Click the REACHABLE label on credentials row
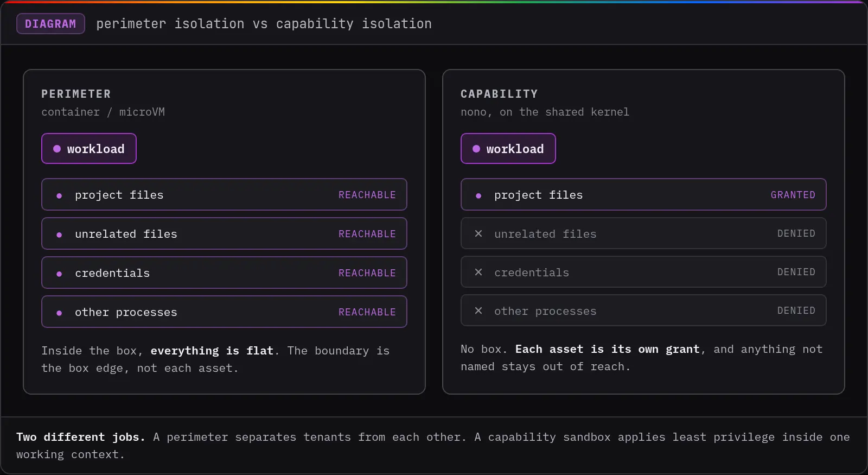The image size is (868, 475). point(367,273)
